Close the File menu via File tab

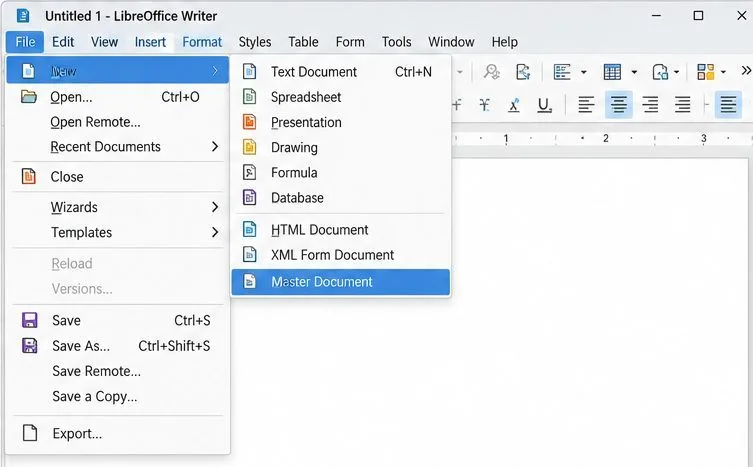click(25, 42)
